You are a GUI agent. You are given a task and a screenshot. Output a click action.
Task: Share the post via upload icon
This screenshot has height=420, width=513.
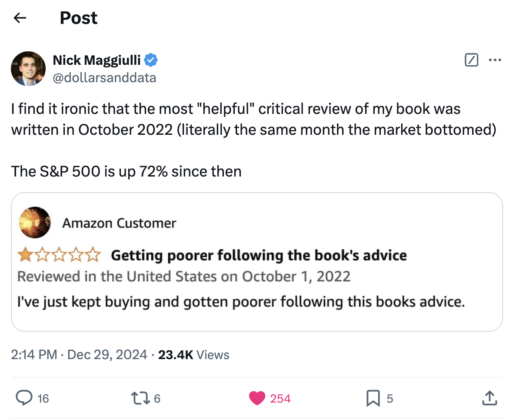point(489,398)
